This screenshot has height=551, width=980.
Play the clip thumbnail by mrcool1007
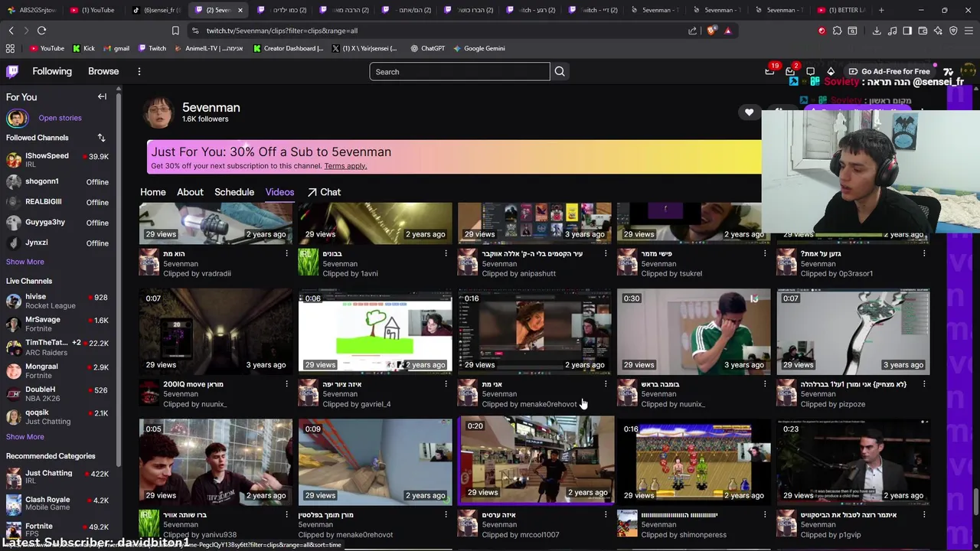click(535, 460)
